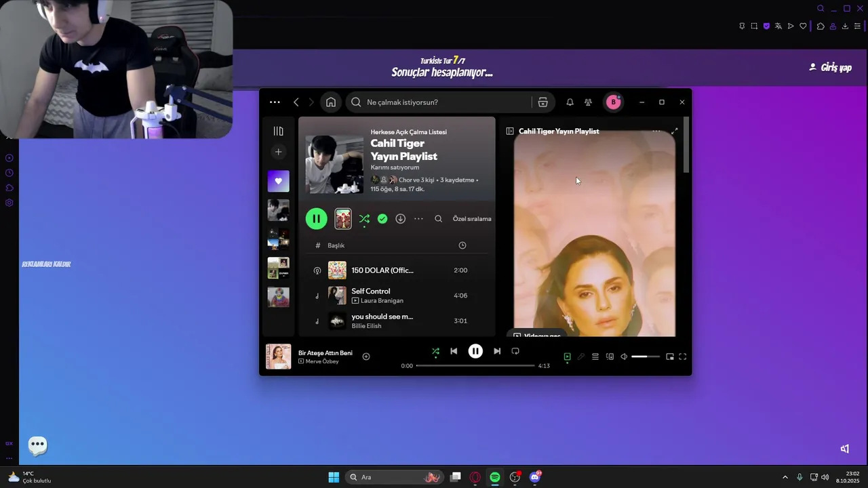Image resolution: width=868 pixels, height=488 pixels.
Task: Create a new playlist with the plus icon
Action: (x=278, y=152)
